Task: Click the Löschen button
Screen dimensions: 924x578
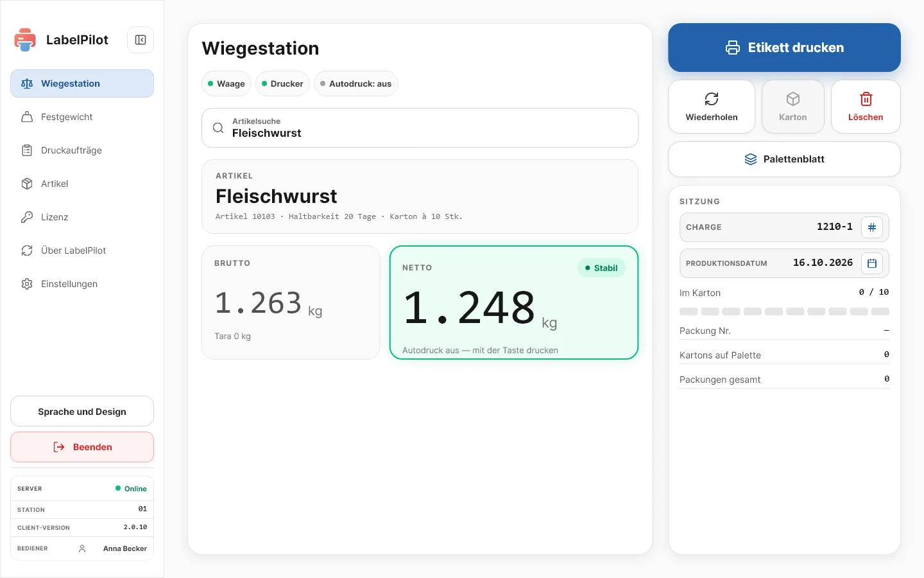Action: [866, 107]
